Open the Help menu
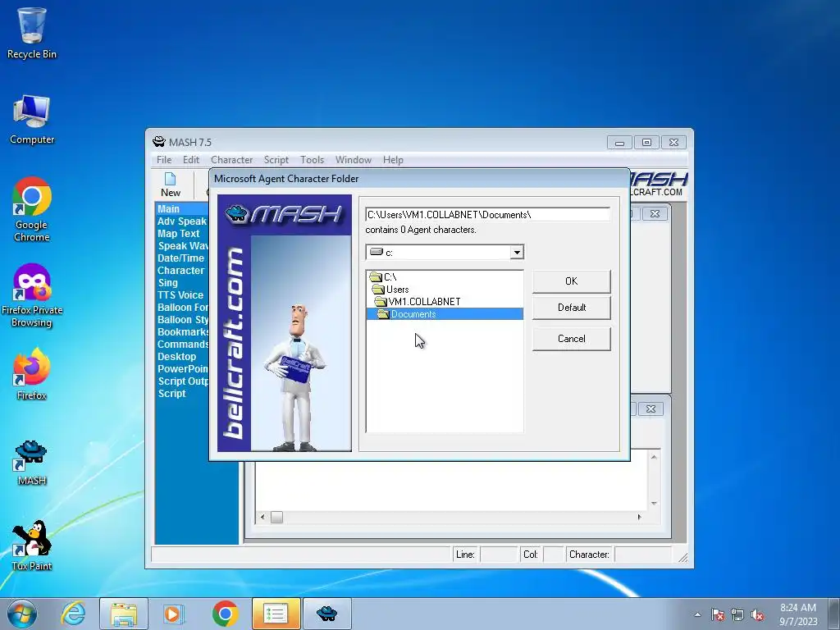 coord(393,160)
